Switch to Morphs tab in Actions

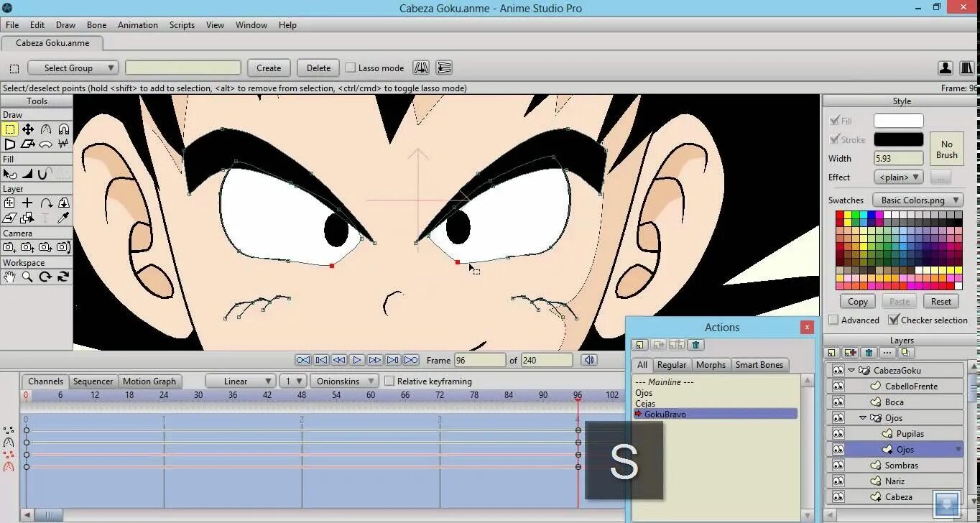[x=711, y=364]
